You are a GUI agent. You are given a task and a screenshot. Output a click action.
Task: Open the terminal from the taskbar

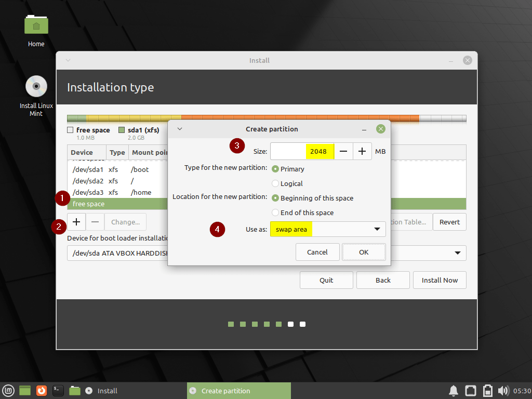(x=58, y=390)
